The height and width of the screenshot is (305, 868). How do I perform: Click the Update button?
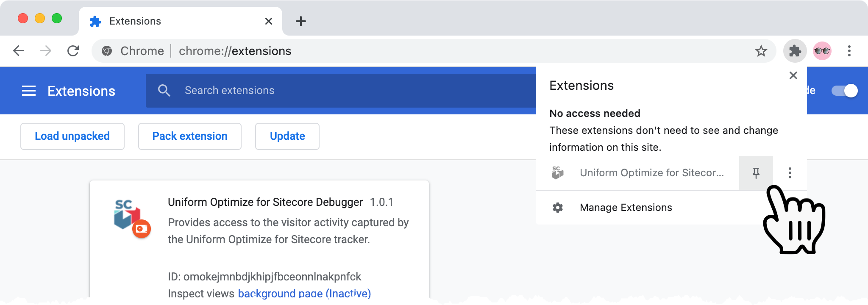coord(287,136)
